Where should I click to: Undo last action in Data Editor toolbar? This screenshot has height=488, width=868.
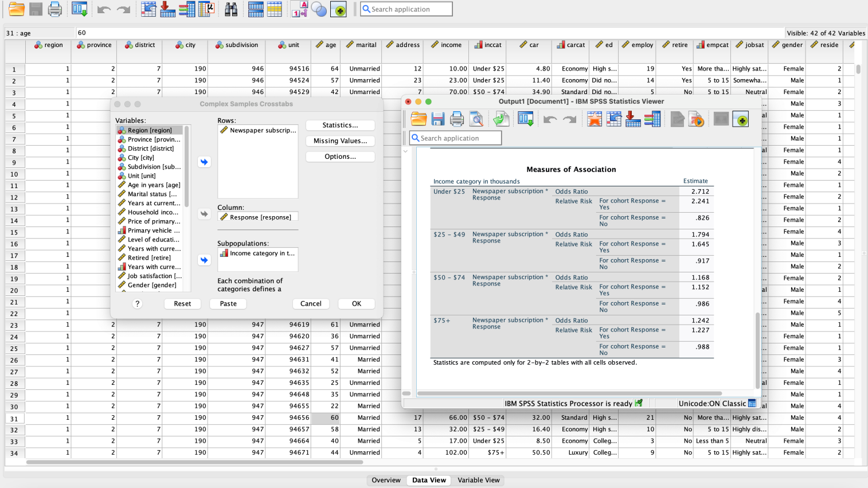[x=104, y=9]
